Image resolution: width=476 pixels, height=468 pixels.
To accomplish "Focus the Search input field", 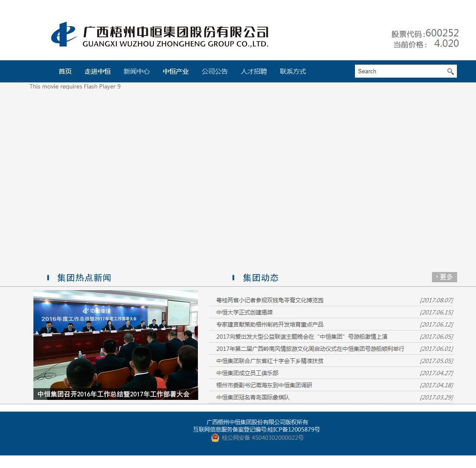I will tap(400, 71).
